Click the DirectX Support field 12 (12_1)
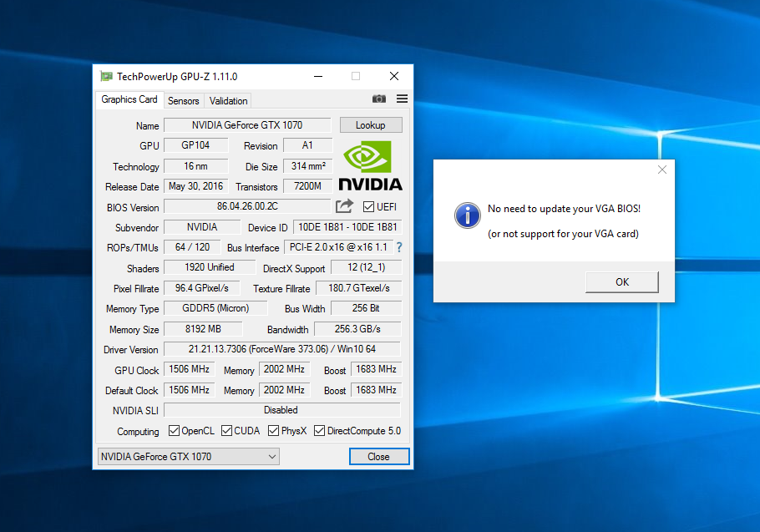The image size is (760, 532). [367, 267]
